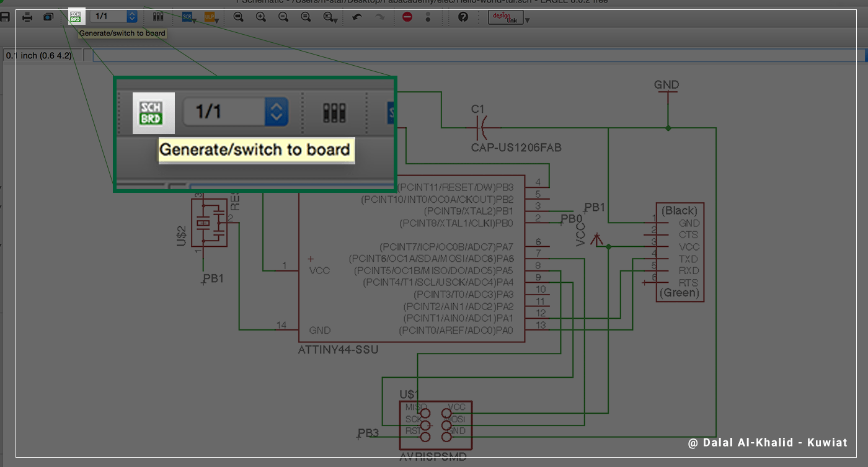Image resolution: width=868 pixels, height=467 pixels.
Task: Select the TXD pin of the FTDI header
Action: pyautogui.click(x=689, y=259)
